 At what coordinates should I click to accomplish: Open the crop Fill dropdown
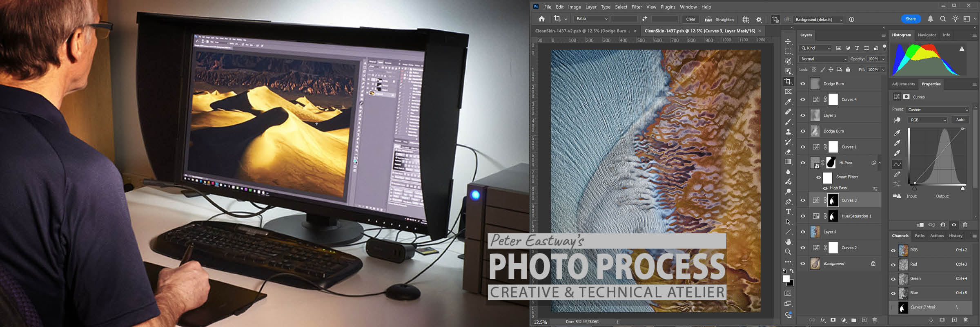(x=819, y=20)
